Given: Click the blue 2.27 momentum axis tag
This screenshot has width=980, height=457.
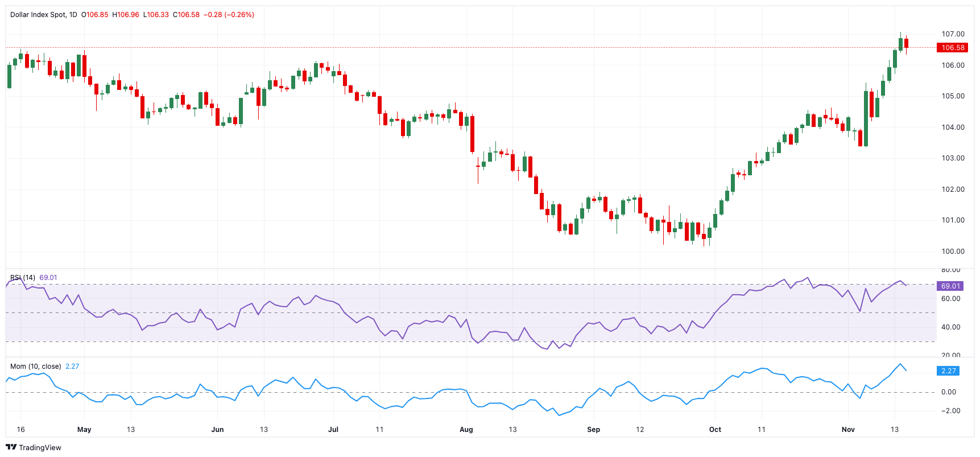Looking at the screenshot, I should coord(948,371).
